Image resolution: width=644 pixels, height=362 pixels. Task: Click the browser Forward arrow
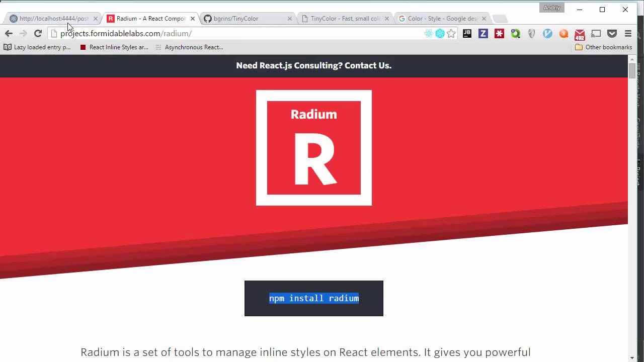point(23,33)
